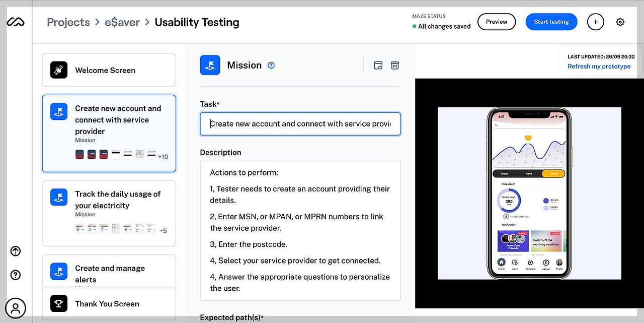Screen dimensions: 644x323
Task: Open the help question mark in sidebar
Action: point(16,275)
